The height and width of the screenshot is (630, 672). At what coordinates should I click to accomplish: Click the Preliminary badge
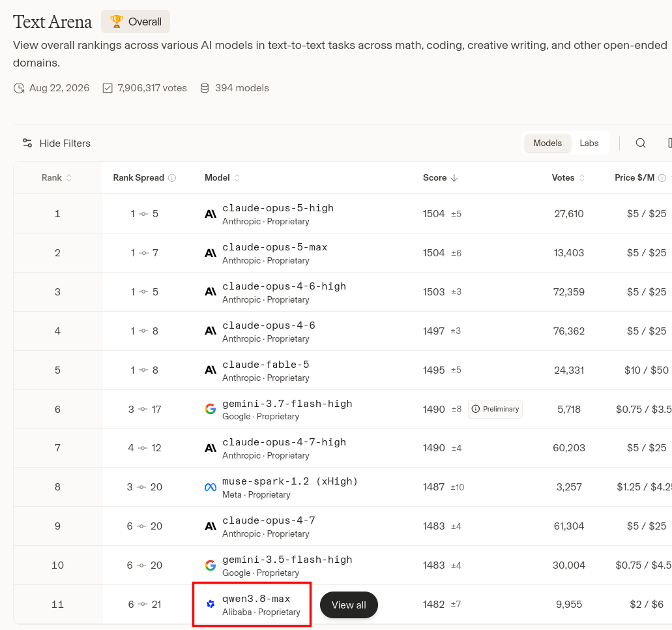495,409
